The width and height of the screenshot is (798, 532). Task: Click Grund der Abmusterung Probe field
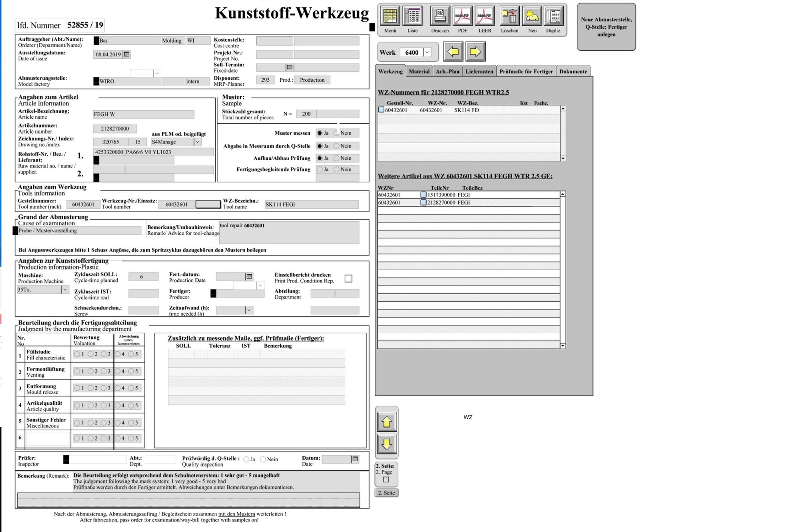[x=79, y=231]
